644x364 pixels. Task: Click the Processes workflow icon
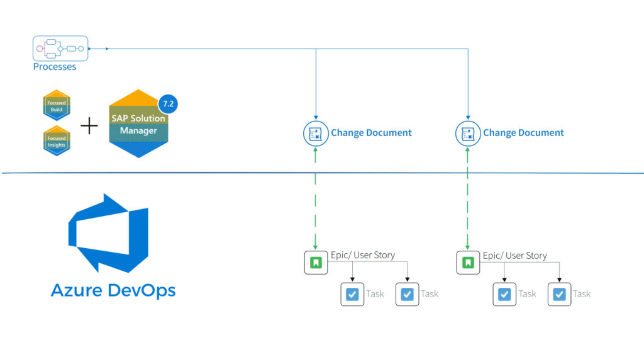60,48
